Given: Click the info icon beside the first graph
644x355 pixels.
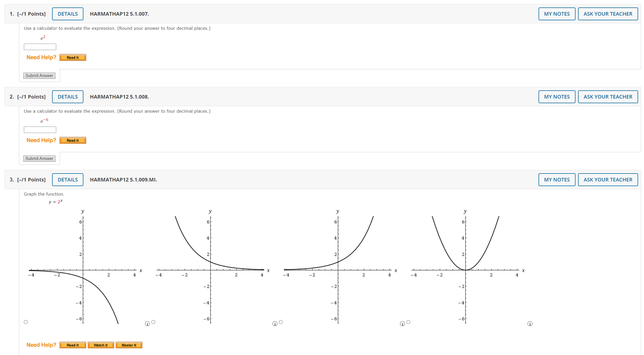Looking at the screenshot, I should (147, 324).
